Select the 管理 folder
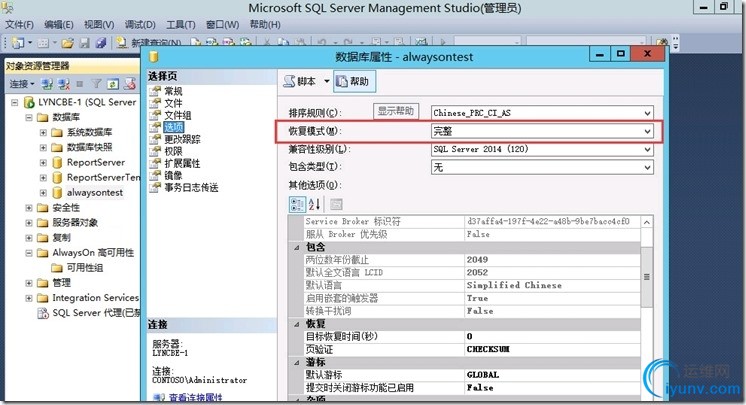This screenshot has width=746, height=405. click(x=61, y=283)
